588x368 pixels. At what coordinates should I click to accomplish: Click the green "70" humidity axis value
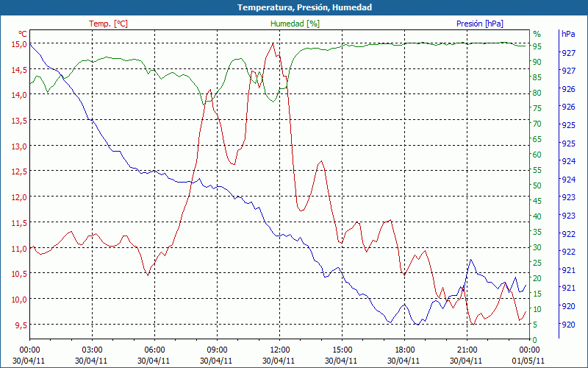[x=537, y=124]
